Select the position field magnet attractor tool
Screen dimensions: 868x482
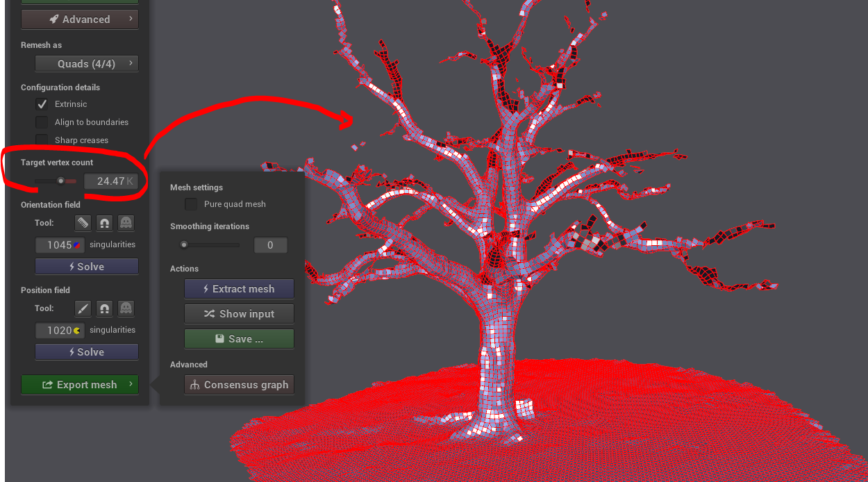(104, 308)
